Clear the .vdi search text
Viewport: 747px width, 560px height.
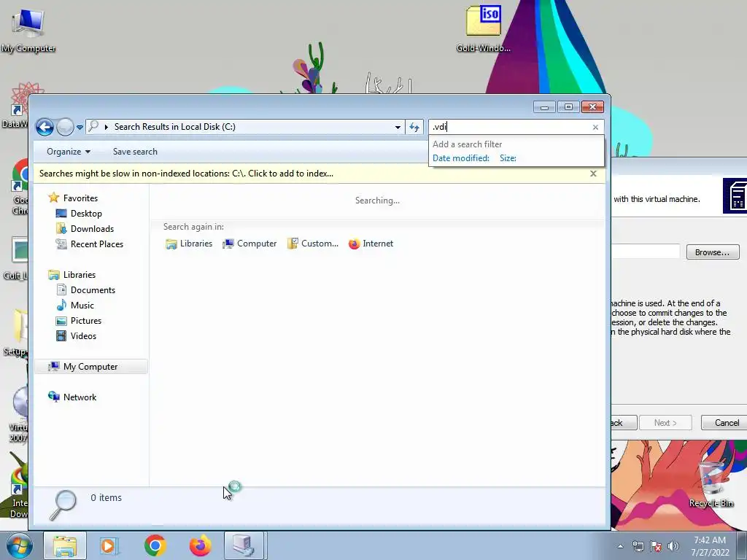tap(595, 127)
